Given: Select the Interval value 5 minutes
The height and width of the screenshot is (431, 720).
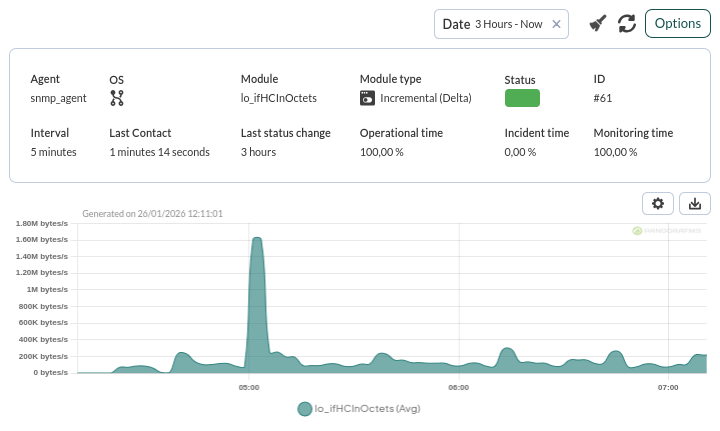Looking at the screenshot, I should pos(53,152).
